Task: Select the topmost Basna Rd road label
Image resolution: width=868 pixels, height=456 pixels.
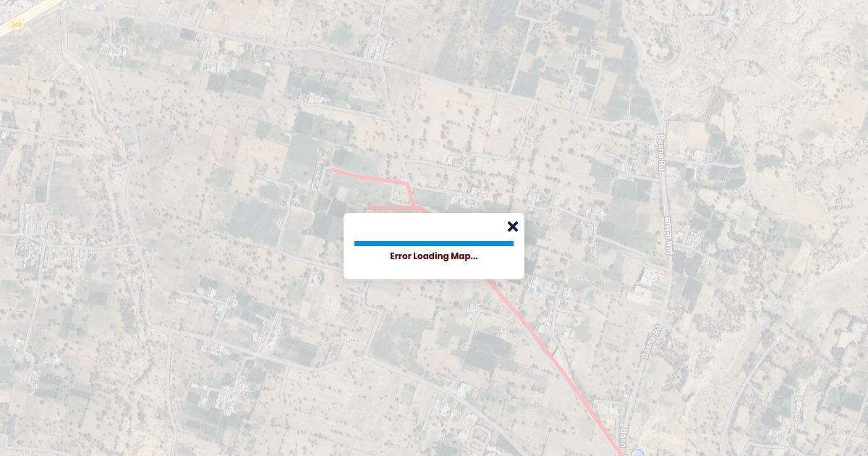Action: point(661,148)
